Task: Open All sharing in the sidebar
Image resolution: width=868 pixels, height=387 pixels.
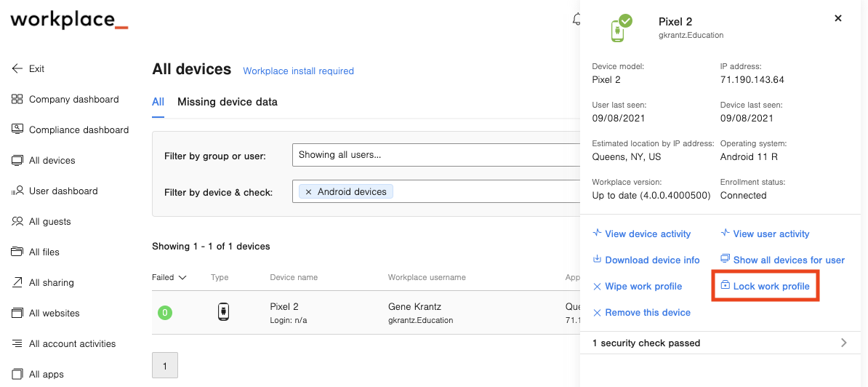Action: (52, 282)
